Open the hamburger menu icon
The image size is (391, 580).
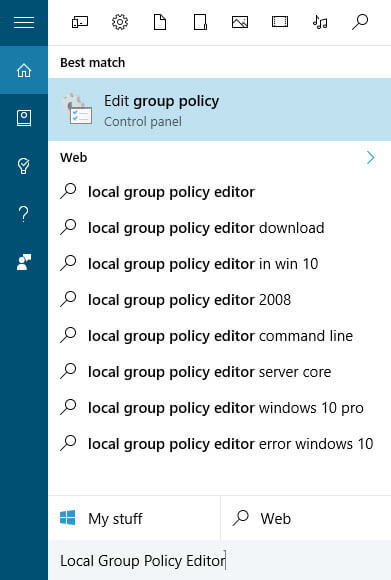tap(24, 23)
